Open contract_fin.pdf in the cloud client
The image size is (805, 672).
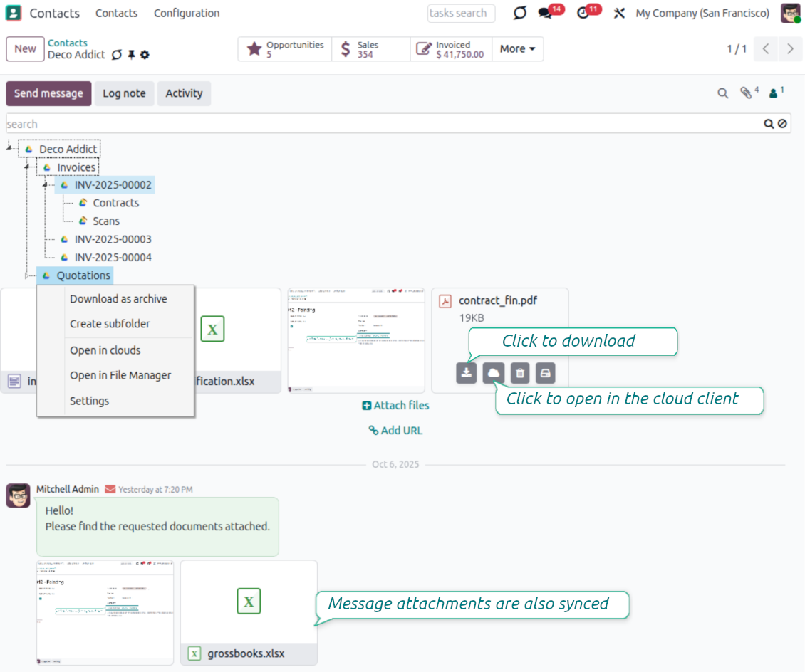click(x=493, y=373)
